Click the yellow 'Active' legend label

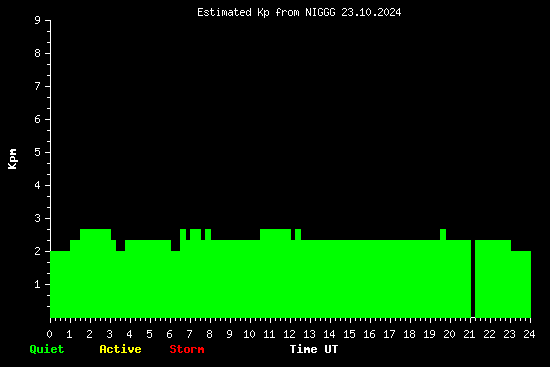click(x=120, y=349)
